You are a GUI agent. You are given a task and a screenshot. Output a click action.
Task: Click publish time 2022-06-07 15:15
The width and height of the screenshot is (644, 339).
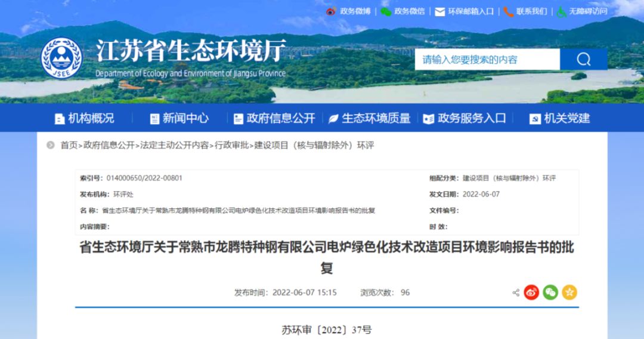(304, 292)
